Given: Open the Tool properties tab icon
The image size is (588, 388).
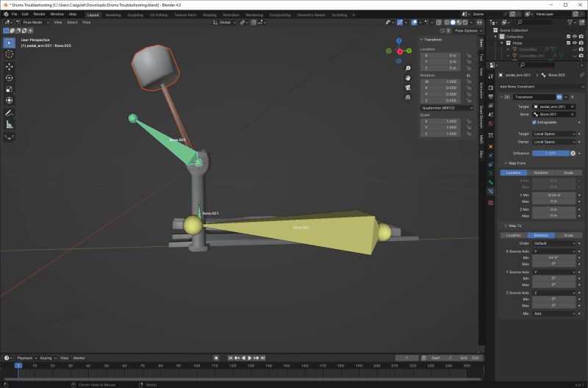Looking at the screenshot, I should click(490, 76).
